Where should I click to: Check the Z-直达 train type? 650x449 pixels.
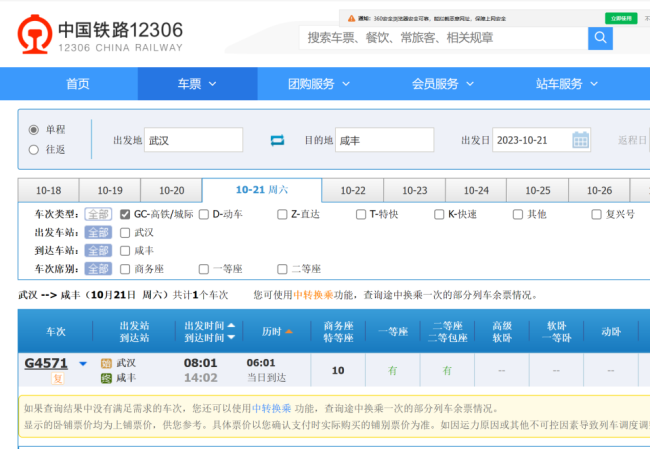pyautogui.click(x=282, y=214)
